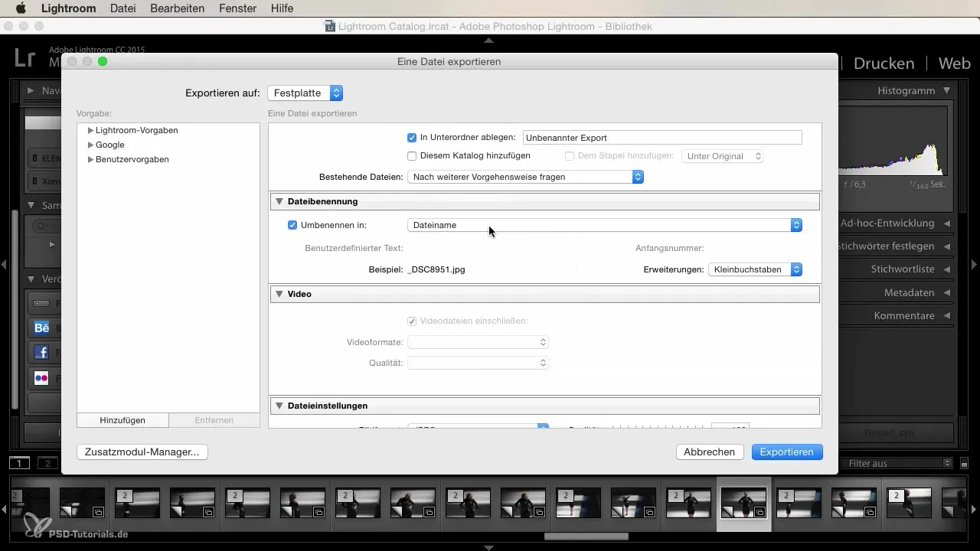The width and height of the screenshot is (980, 551).
Task: Hide the filmstrip with bottom arrow
Action: 488,547
